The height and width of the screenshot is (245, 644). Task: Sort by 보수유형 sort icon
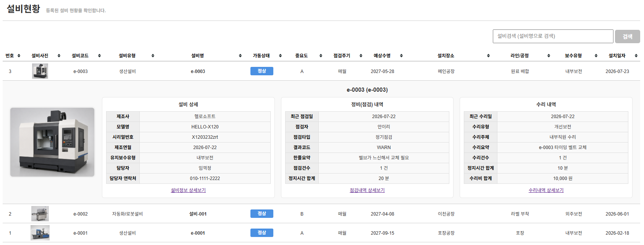pos(596,56)
